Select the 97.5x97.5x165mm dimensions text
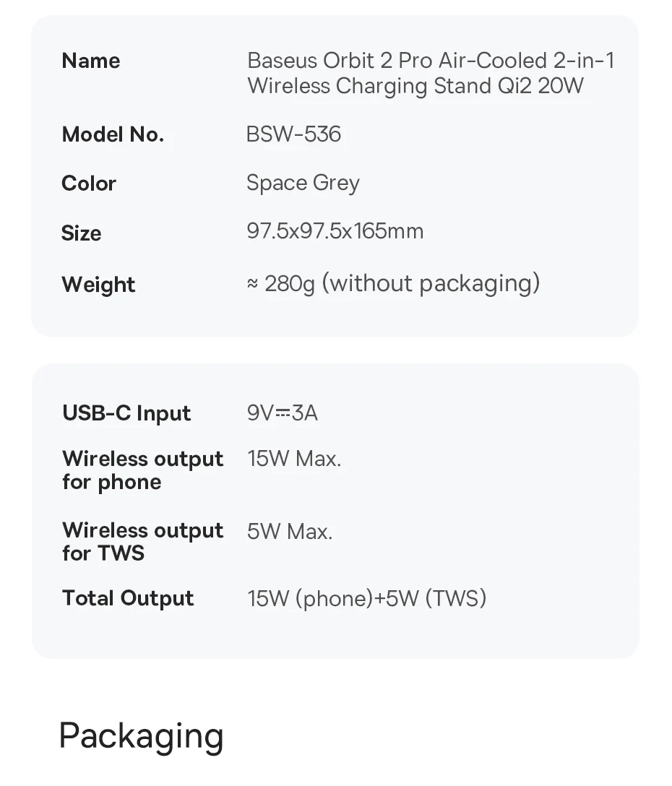This screenshot has height=786, width=672. (335, 232)
